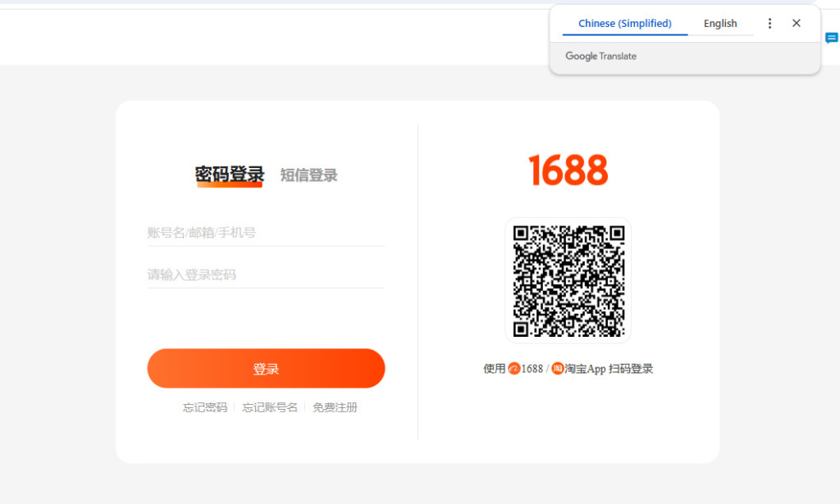Close the Google Translate bar
The height and width of the screenshot is (504, 840).
[x=796, y=23]
